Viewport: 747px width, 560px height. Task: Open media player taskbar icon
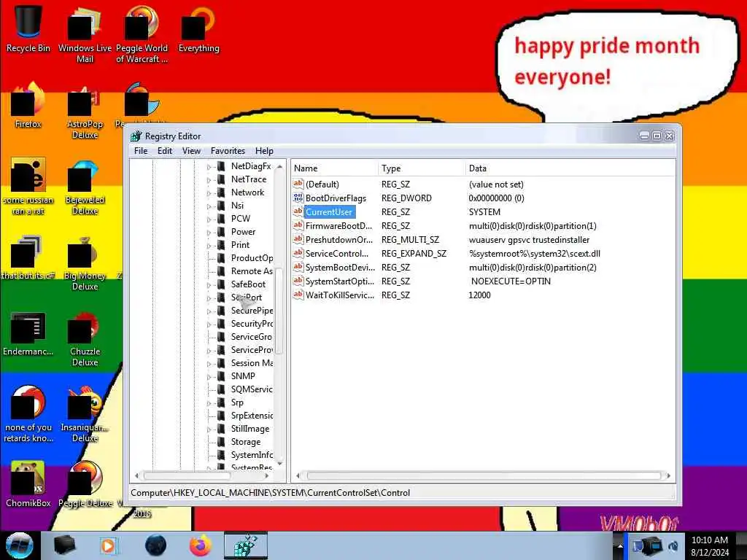pyautogui.click(x=109, y=545)
